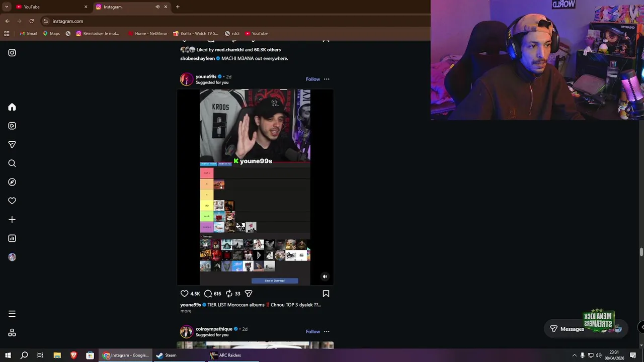Open Braflix bookmark
Screen dimensions: 644x362
coord(196,34)
